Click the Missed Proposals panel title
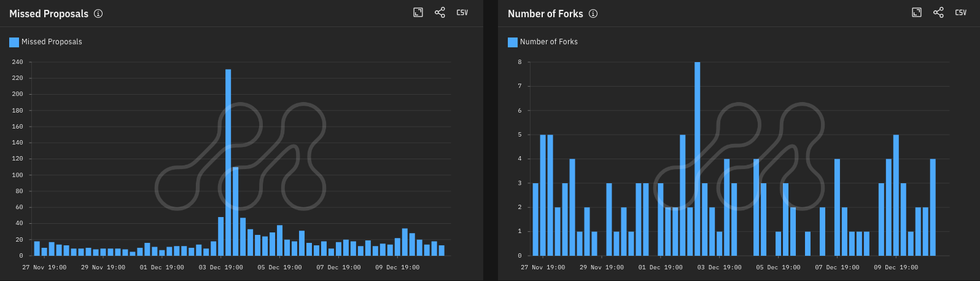Image resolution: width=980 pixels, height=281 pixels. pos(49,14)
